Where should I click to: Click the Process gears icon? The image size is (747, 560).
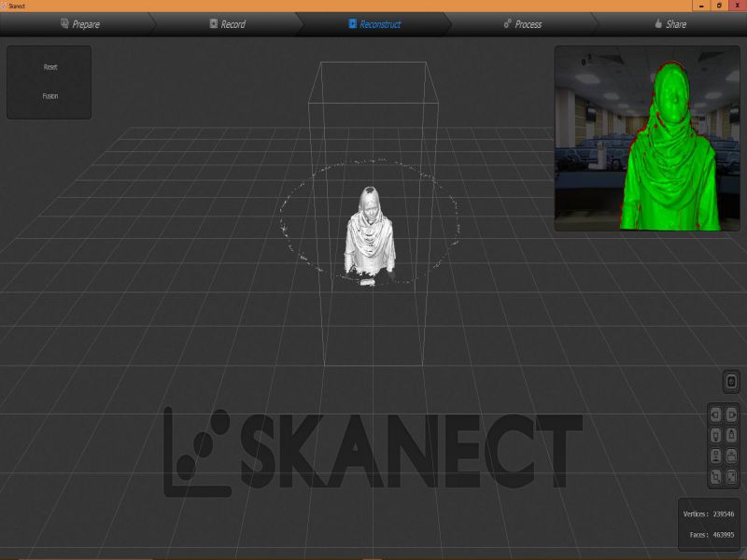click(x=507, y=23)
